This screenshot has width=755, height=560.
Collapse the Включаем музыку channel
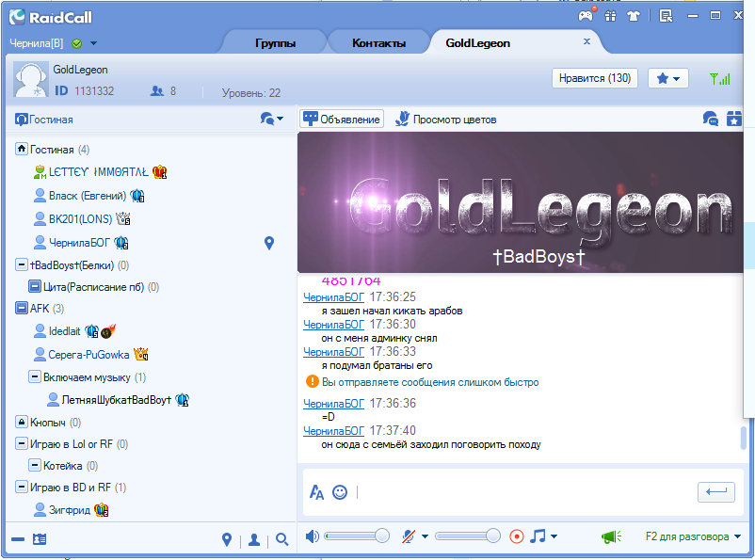coord(34,376)
